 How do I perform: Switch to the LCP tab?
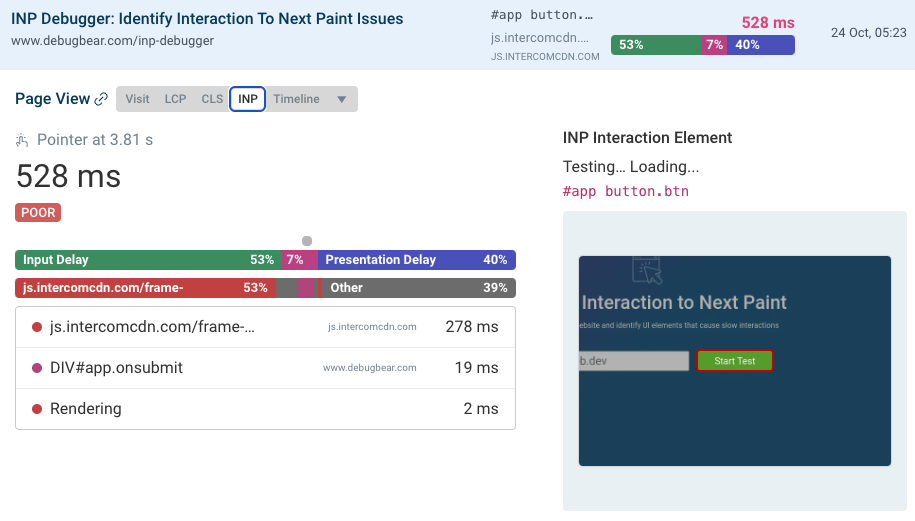[x=175, y=99]
